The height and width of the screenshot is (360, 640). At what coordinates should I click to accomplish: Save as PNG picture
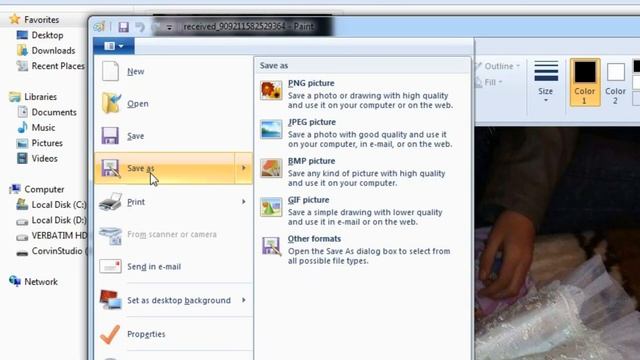[x=362, y=94]
